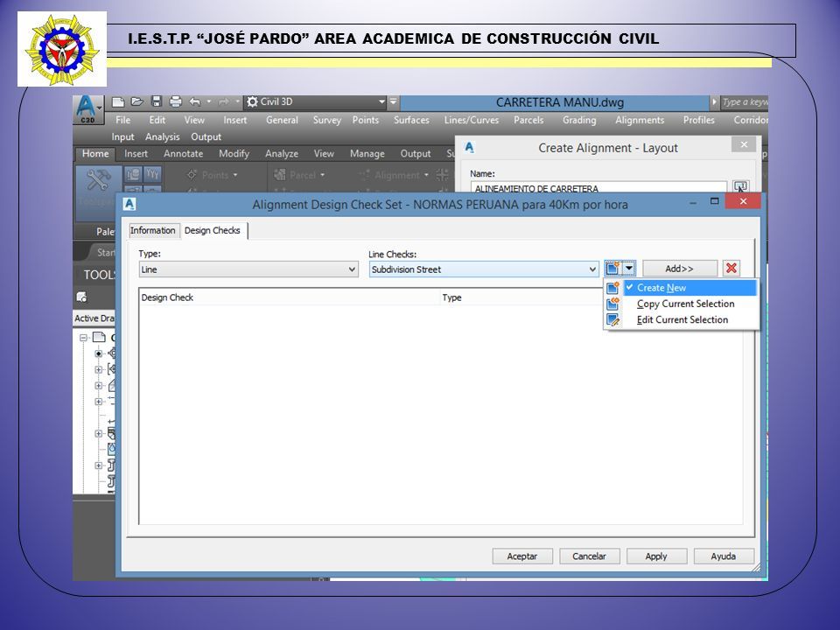
Task: Click the Type a keyword search box
Action: 744,101
